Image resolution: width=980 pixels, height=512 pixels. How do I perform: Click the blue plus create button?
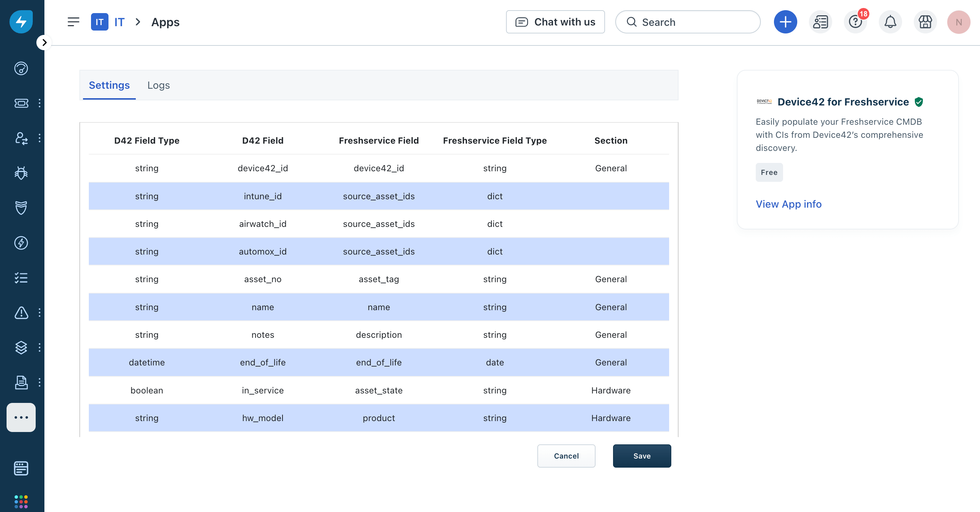pyautogui.click(x=785, y=22)
